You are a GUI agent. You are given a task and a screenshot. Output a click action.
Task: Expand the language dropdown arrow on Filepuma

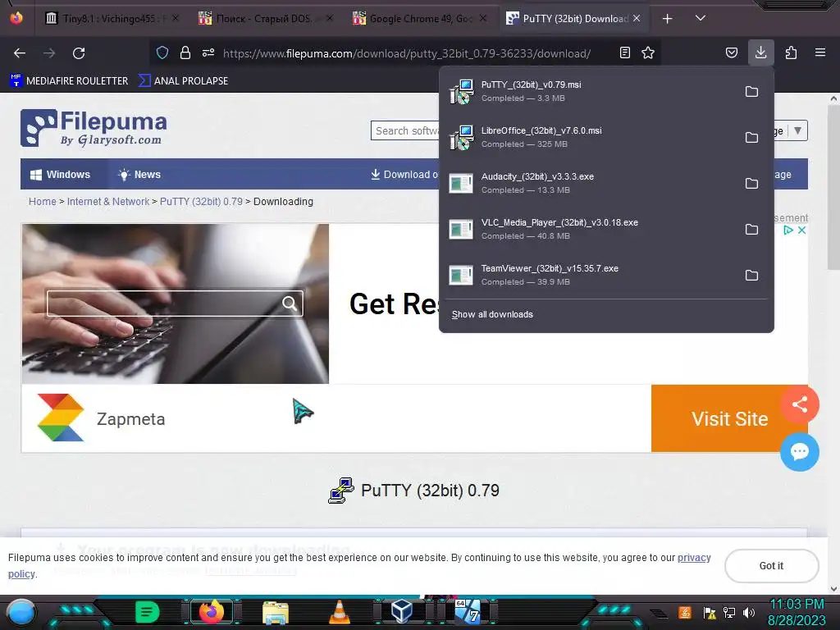797,130
